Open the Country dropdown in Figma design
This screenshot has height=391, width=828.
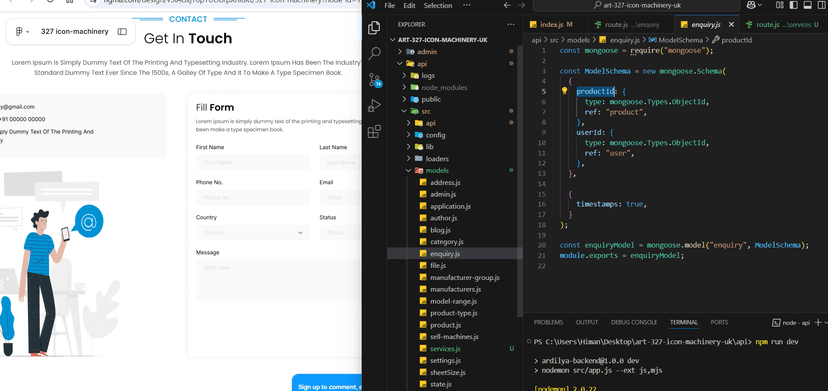click(x=253, y=232)
